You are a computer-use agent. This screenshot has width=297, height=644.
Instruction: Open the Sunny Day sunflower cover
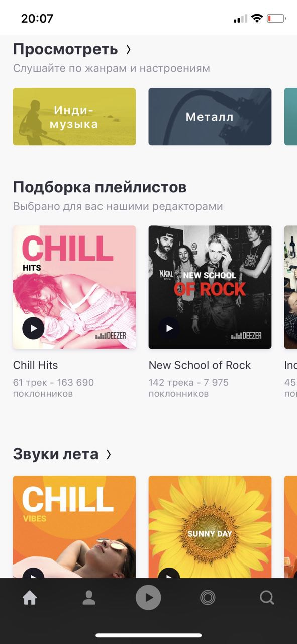pyautogui.click(x=210, y=527)
